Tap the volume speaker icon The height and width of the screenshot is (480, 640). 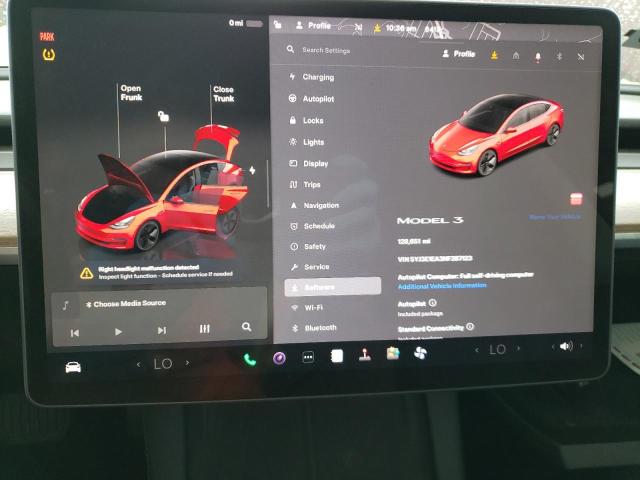point(566,347)
